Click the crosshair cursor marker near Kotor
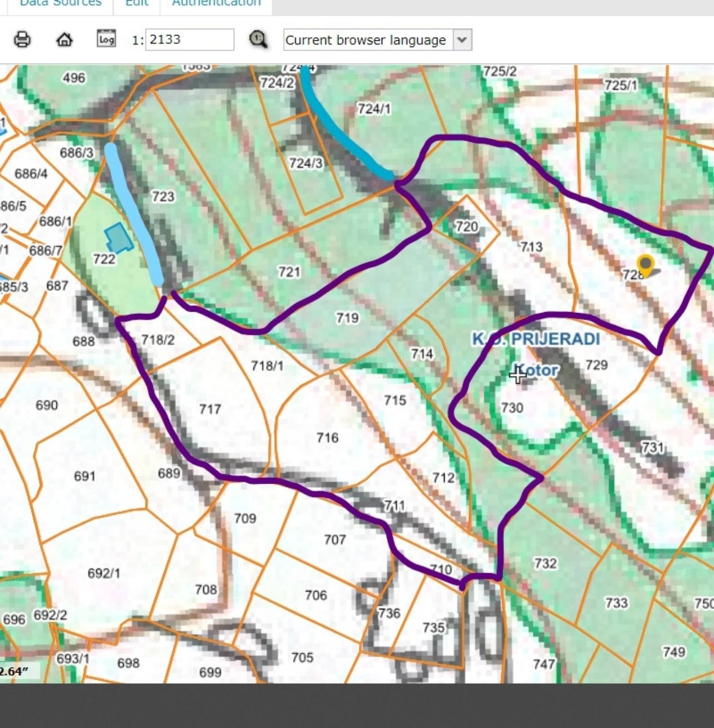714x728 pixels. coord(517,375)
